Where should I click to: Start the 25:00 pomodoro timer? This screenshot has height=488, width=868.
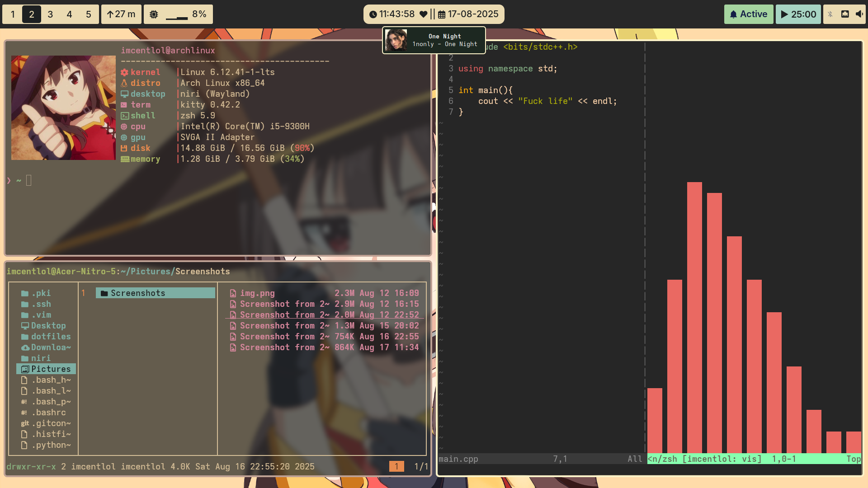click(798, 14)
